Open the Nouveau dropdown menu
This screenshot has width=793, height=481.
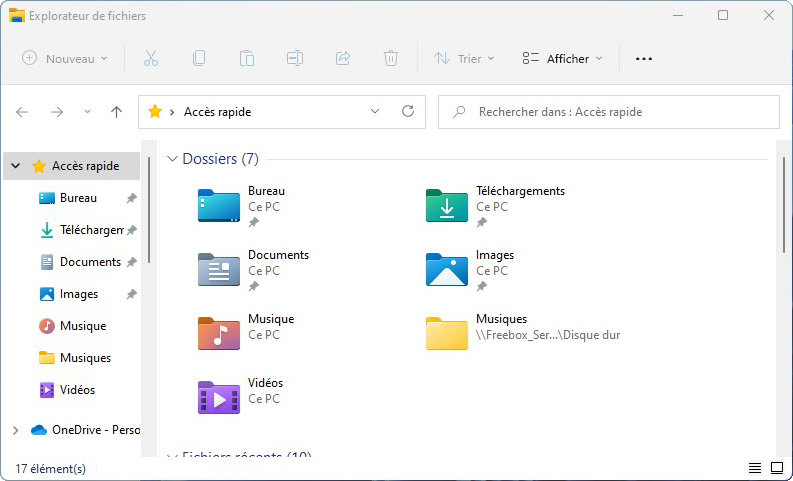(x=65, y=58)
